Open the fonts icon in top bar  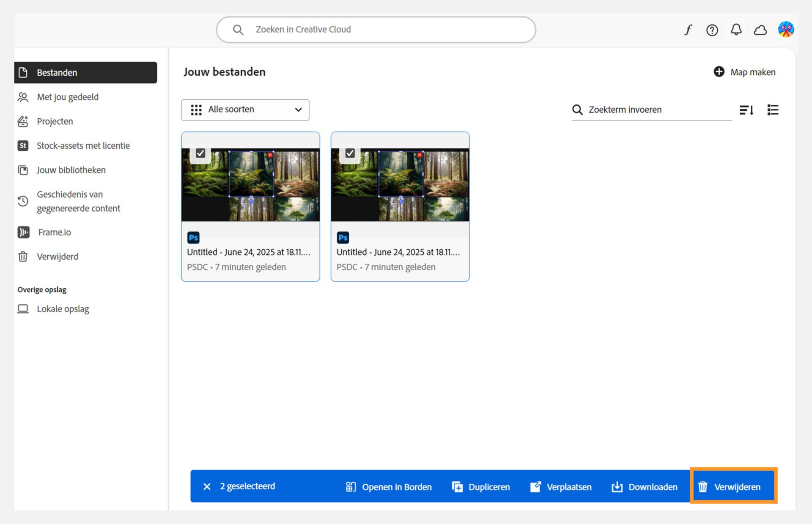click(688, 30)
